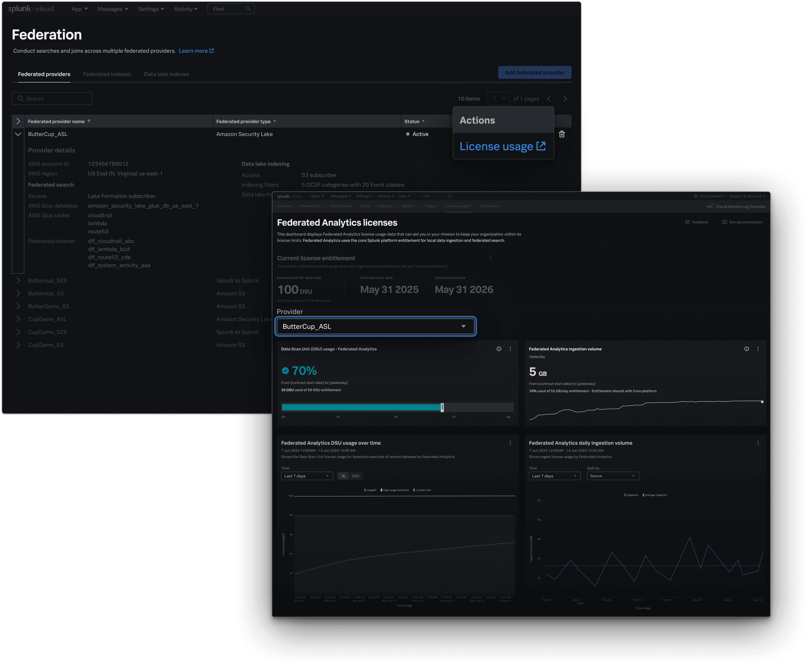The height and width of the screenshot is (669, 812).
Task: Expand the Buttercup_S2S provider row
Action: pyautogui.click(x=18, y=281)
